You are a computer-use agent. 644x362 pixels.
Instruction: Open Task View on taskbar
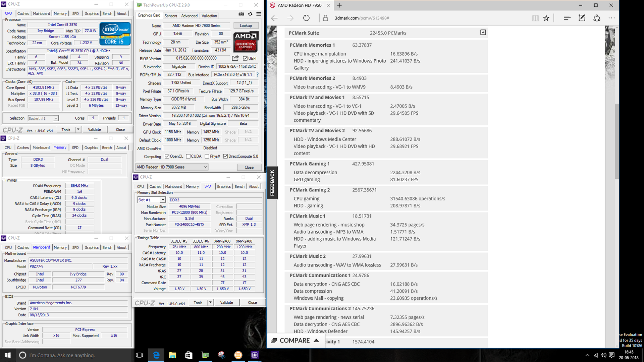pyautogui.click(x=139, y=355)
